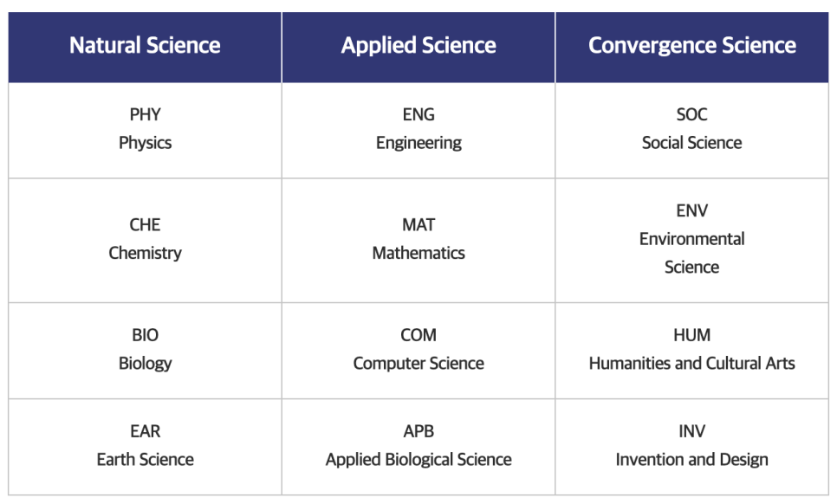Click the 'Physics' text label
The width and height of the screenshot is (837, 504).
(x=146, y=143)
